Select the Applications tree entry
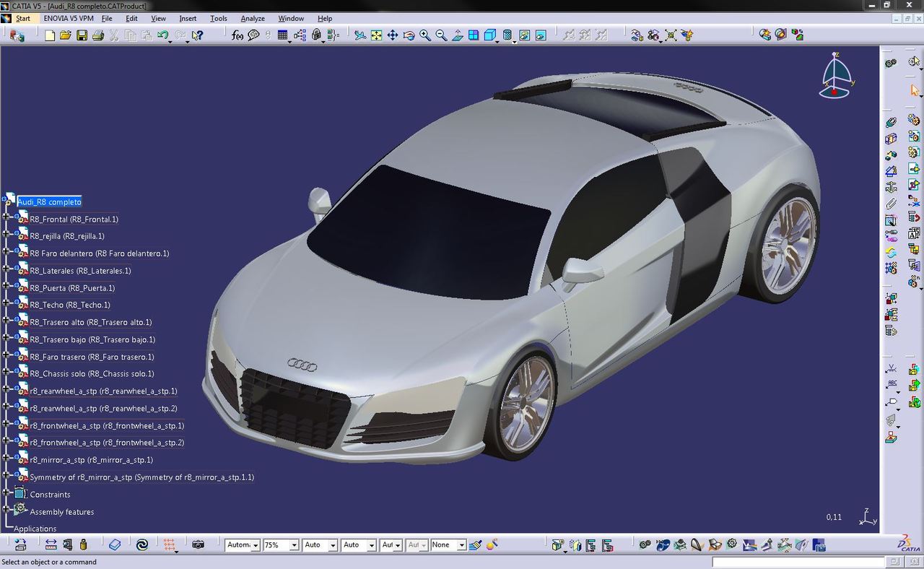Image resolution: width=924 pixels, height=569 pixels. tap(35, 529)
